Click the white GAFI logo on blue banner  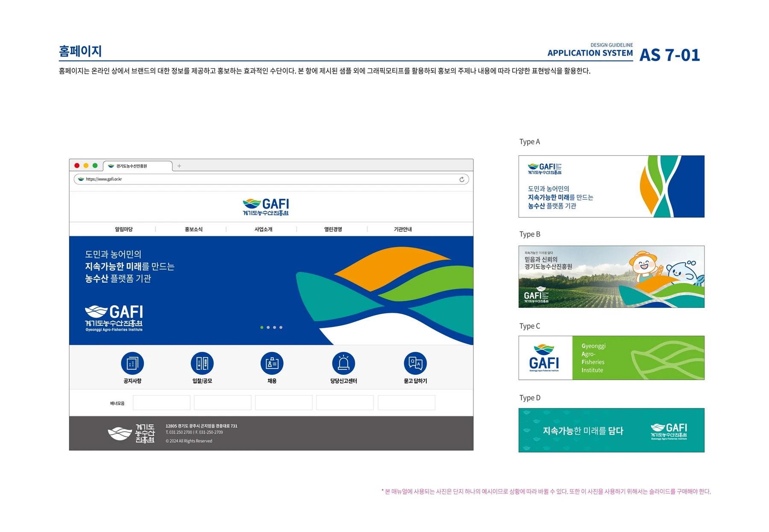coord(114,318)
